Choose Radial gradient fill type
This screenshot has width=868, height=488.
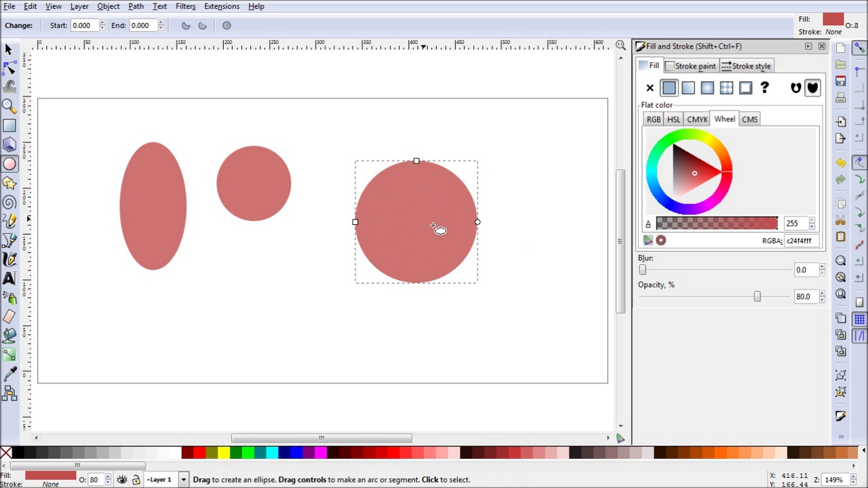point(707,87)
